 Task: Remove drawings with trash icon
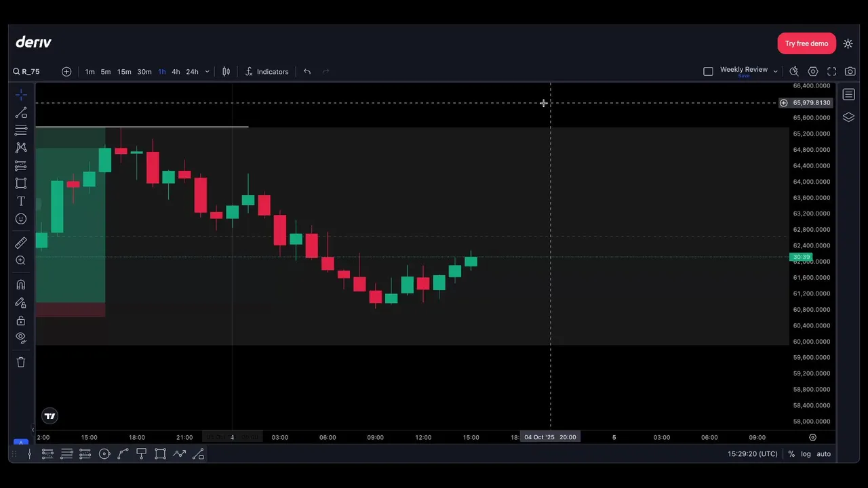21,362
